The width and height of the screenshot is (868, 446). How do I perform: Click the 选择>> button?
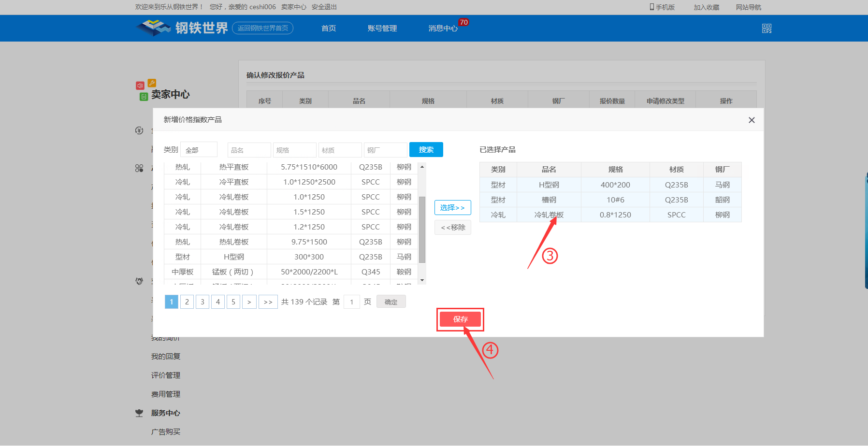click(452, 207)
